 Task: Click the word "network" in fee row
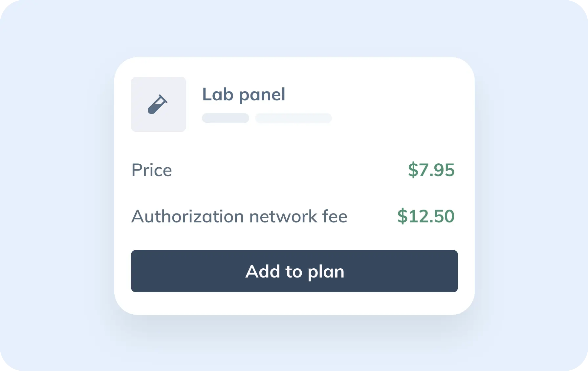283,216
